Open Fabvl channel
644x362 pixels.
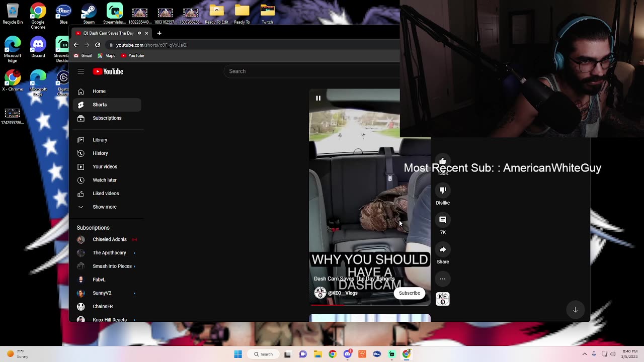pyautogui.click(x=107, y=280)
